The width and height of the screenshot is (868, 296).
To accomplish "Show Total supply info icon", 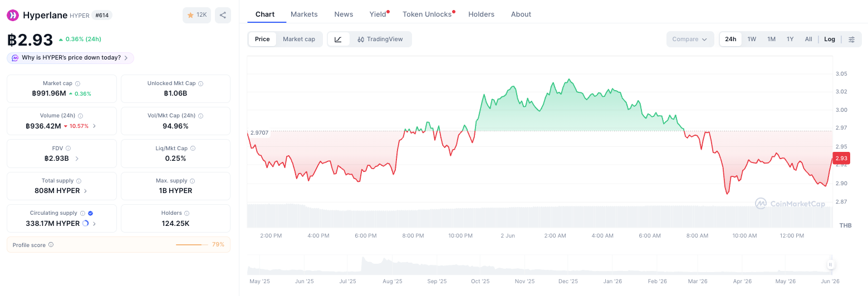I will pyautogui.click(x=79, y=181).
